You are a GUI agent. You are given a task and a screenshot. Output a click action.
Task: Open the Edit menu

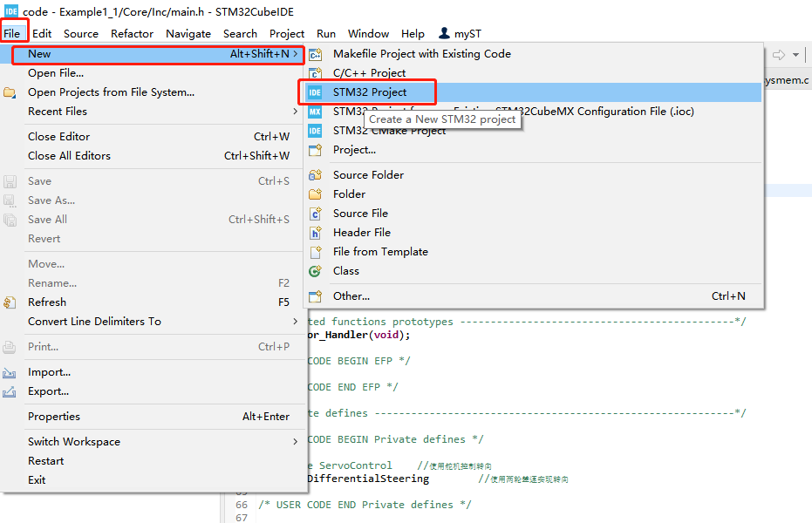tap(42, 34)
